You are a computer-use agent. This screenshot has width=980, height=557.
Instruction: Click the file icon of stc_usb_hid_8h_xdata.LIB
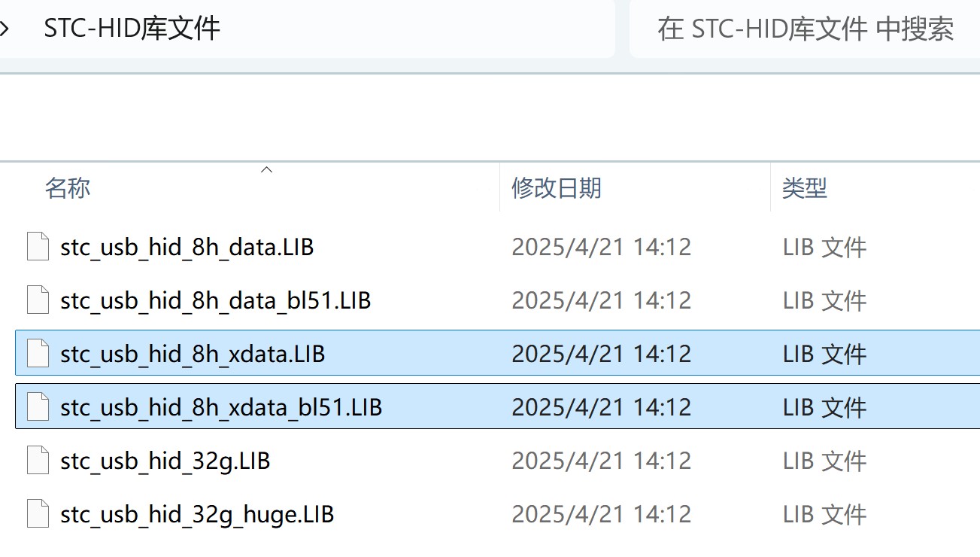click(38, 354)
